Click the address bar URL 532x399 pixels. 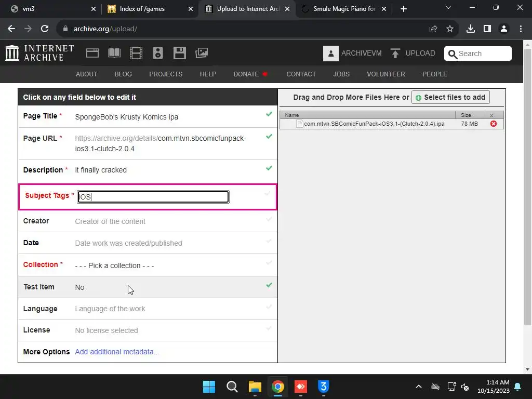point(105,29)
